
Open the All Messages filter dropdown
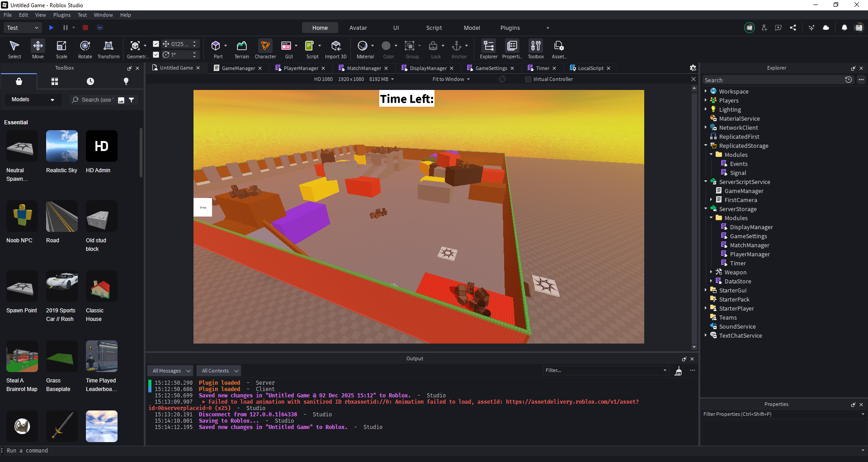click(170, 371)
